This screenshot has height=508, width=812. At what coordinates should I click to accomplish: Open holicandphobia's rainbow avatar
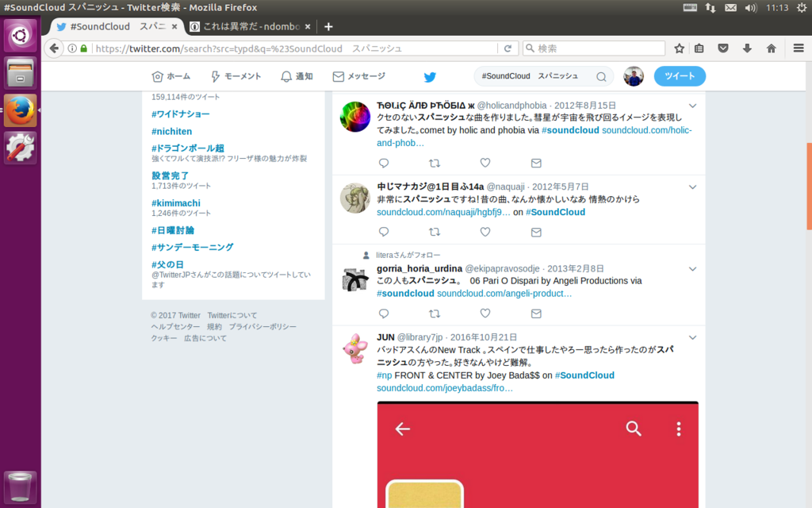point(355,117)
